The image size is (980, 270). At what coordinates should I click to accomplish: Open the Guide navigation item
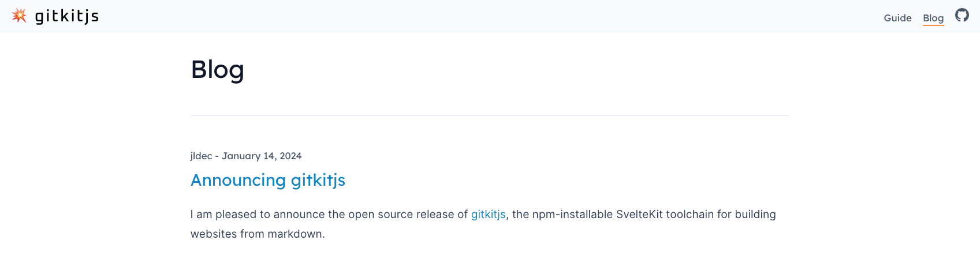[x=897, y=18]
